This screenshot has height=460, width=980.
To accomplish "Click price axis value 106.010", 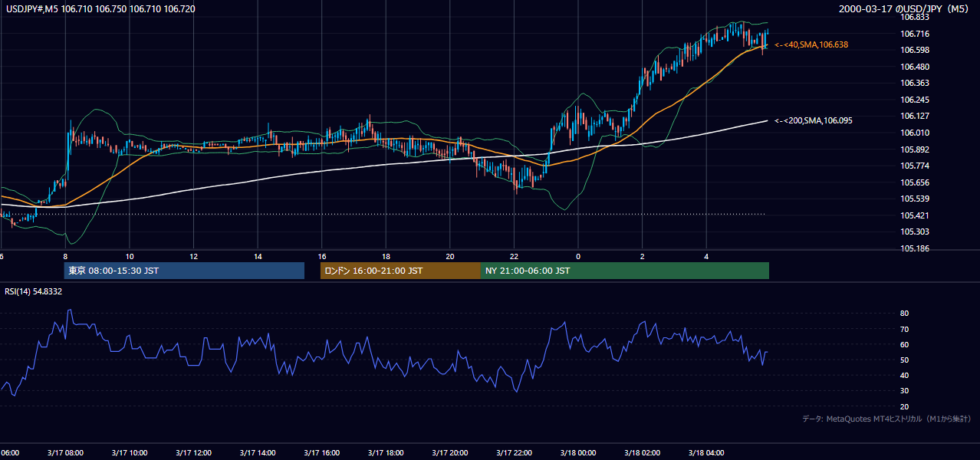I will [x=914, y=133].
